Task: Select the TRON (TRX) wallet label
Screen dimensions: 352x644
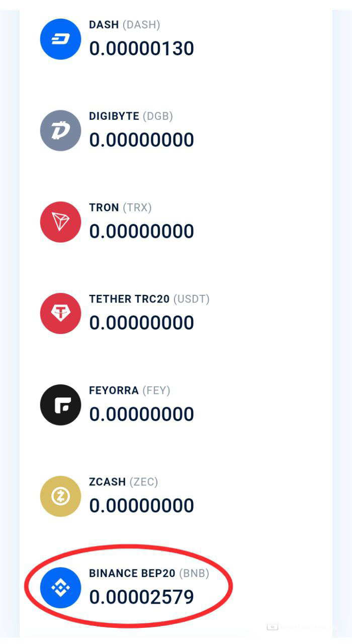Action: pos(120,208)
